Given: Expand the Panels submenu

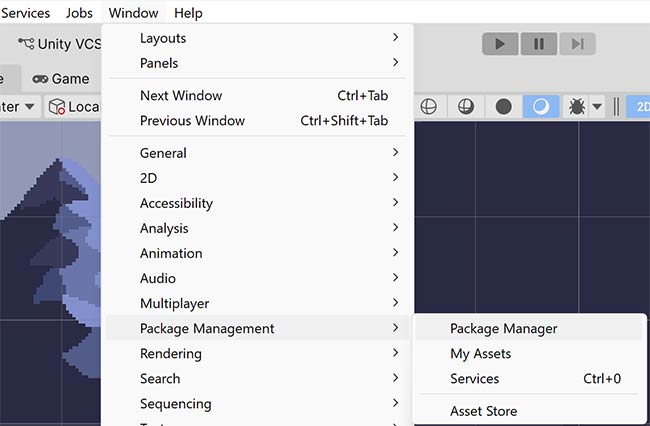Looking at the screenshot, I should pos(257,63).
